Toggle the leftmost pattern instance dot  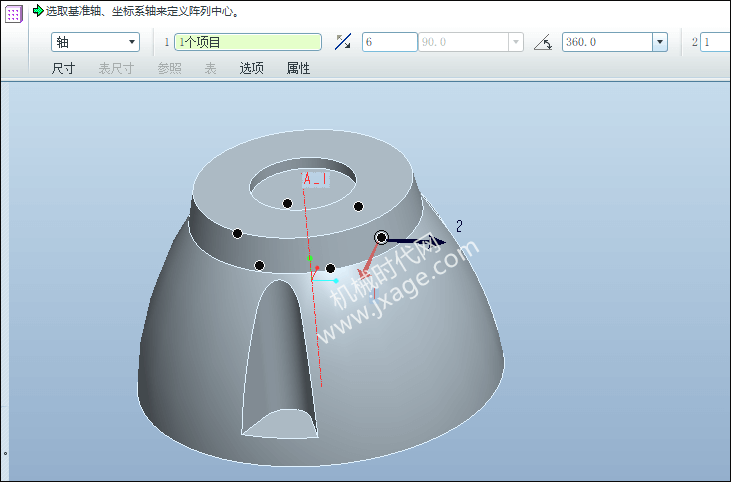pos(237,234)
